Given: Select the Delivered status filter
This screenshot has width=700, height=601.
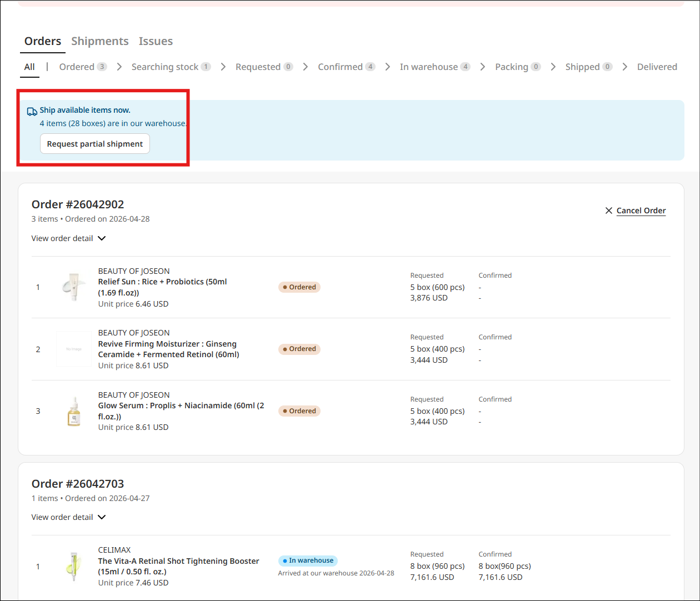Looking at the screenshot, I should pyautogui.click(x=657, y=67).
